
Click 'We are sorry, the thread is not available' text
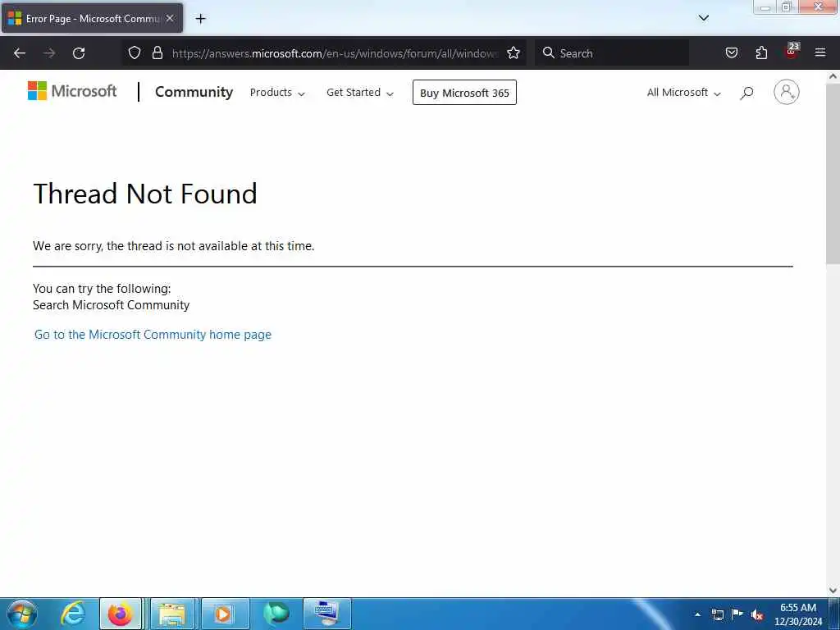point(174,246)
